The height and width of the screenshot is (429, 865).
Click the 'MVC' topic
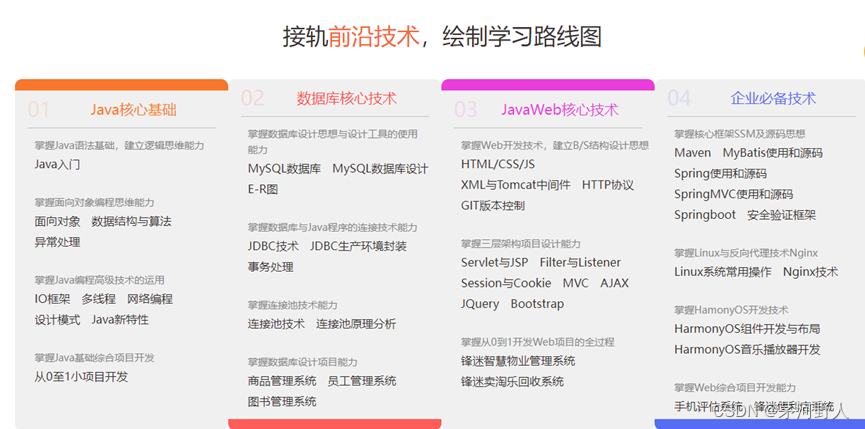(575, 283)
